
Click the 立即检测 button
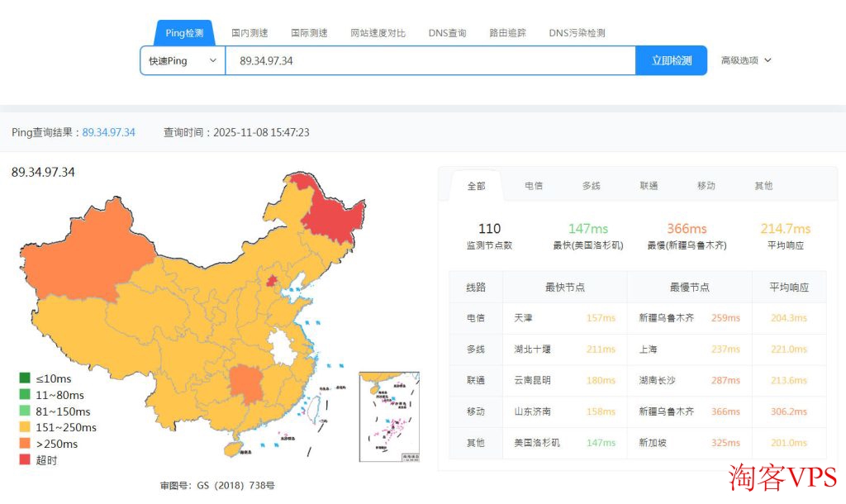[x=671, y=60]
